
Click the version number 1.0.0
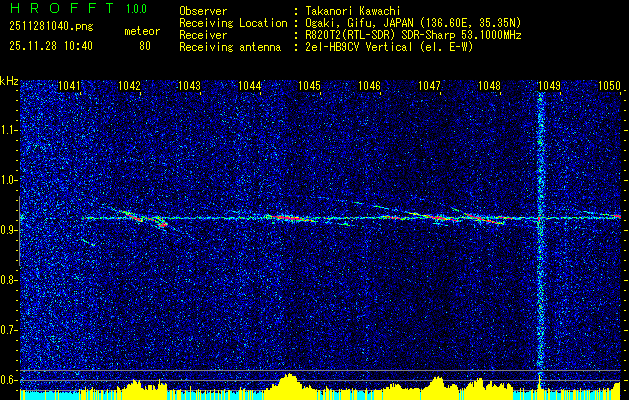click(136, 8)
